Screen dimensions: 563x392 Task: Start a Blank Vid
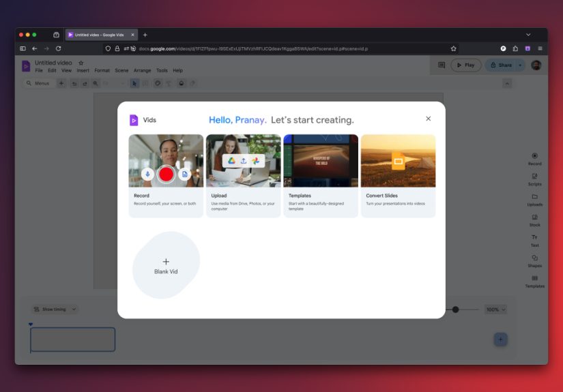(166, 265)
